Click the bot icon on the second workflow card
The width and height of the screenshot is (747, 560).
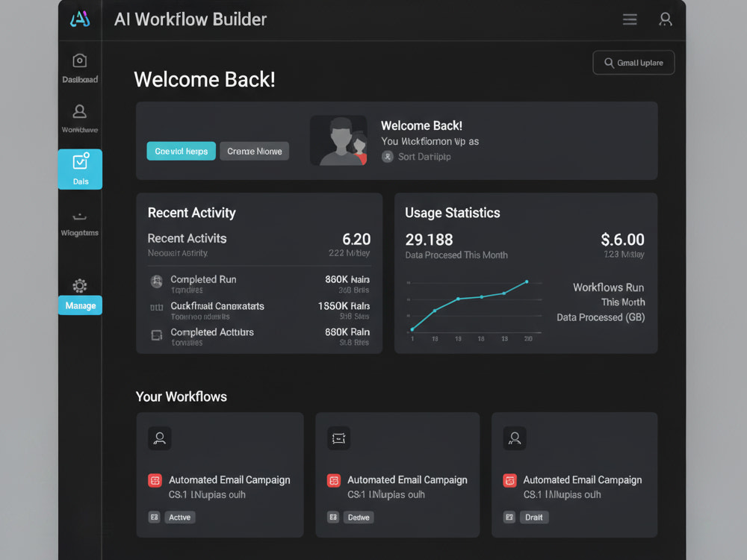pyautogui.click(x=338, y=438)
